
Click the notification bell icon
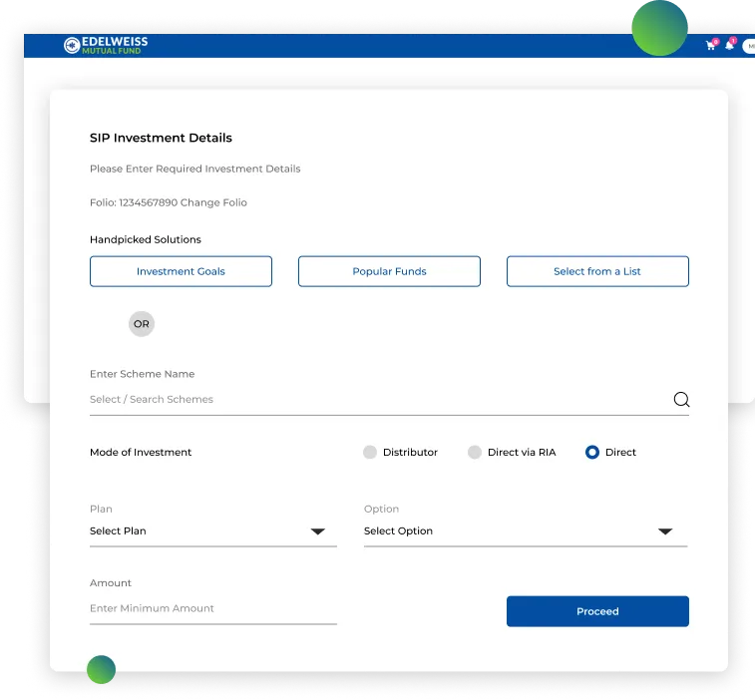click(x=729, y=46)
